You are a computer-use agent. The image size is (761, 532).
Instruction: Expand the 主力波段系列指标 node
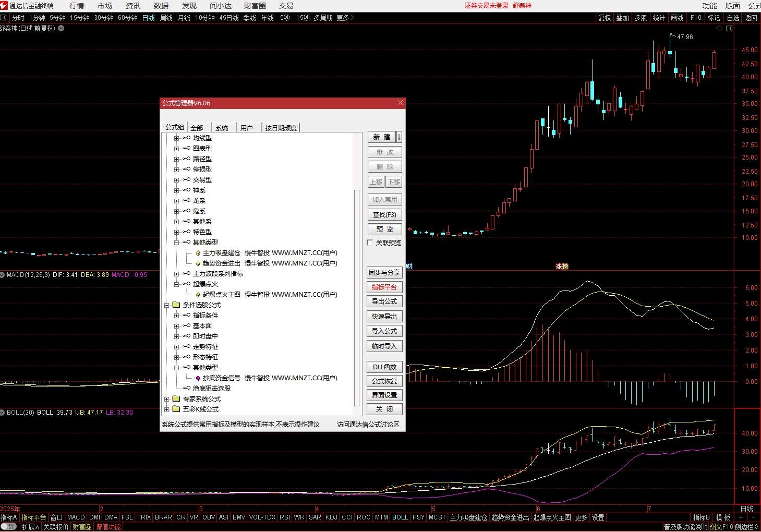(176, 274)
